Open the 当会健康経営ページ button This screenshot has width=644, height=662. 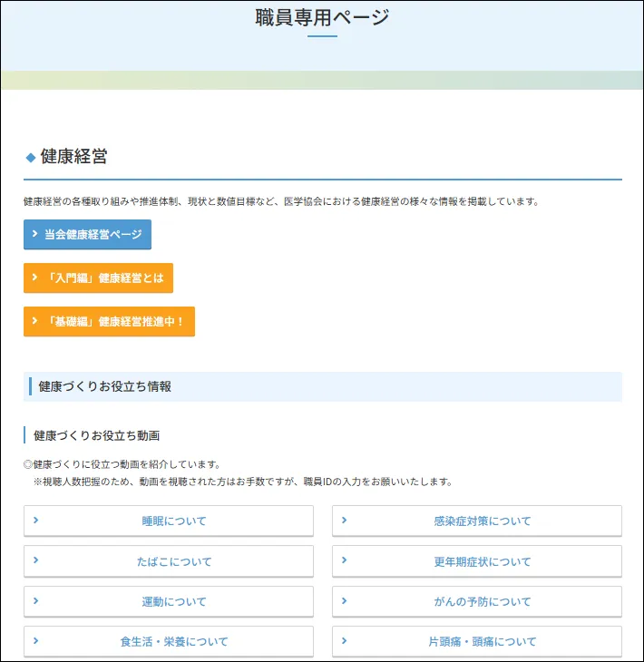87,234
